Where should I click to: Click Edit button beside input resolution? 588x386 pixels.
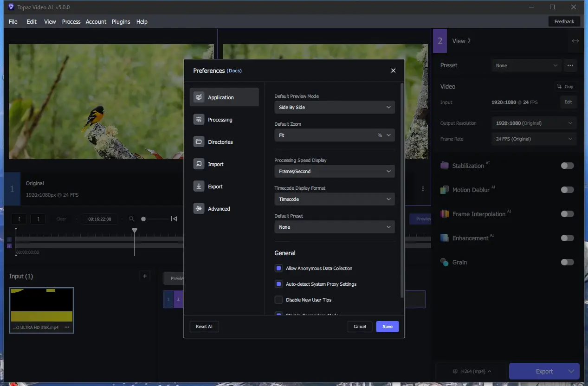(569, 102)
